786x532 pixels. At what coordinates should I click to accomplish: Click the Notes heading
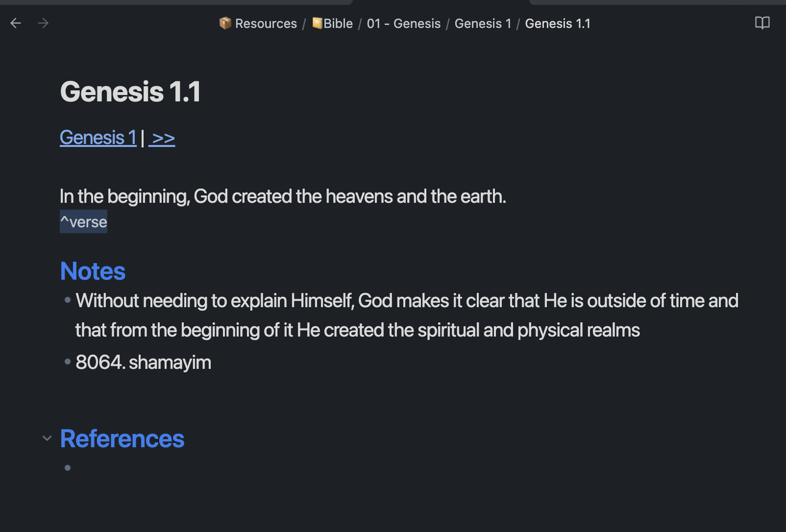coord(92,270)
